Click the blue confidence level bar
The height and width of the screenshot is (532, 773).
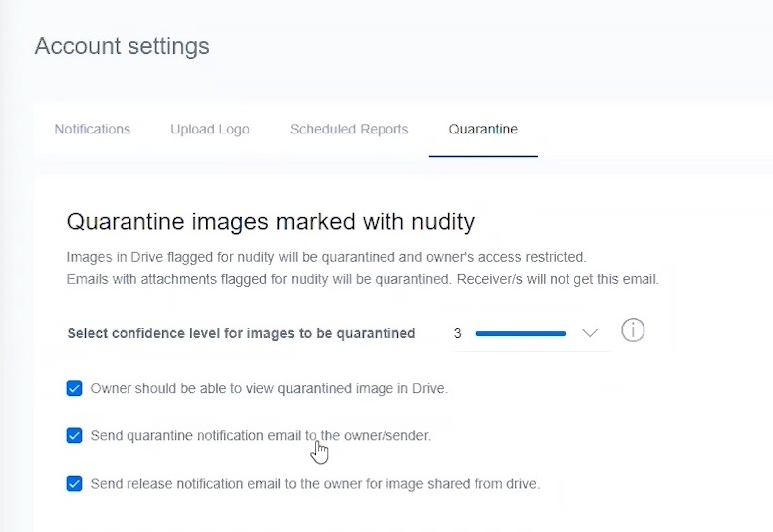521,334
